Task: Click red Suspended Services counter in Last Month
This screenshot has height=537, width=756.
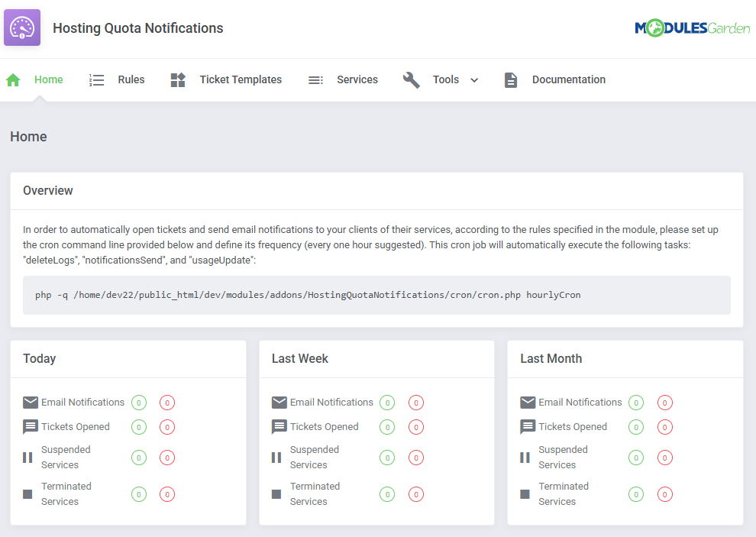Action: 665,458
